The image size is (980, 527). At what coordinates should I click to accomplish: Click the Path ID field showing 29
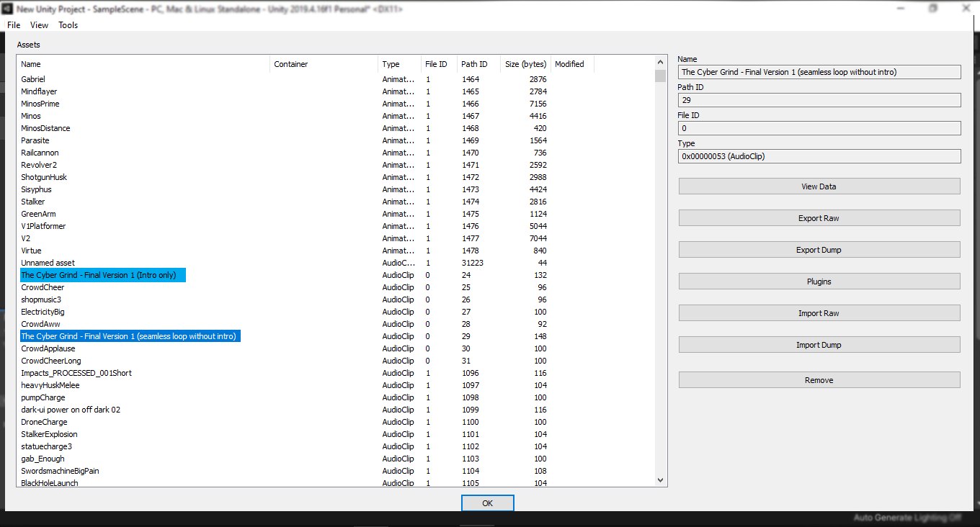[x=819, y=100]
